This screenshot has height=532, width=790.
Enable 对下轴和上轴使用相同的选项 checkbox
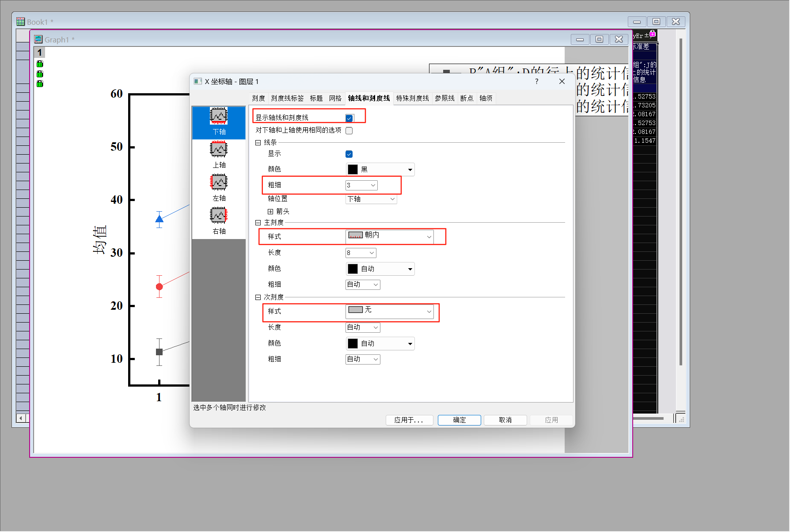349,130
